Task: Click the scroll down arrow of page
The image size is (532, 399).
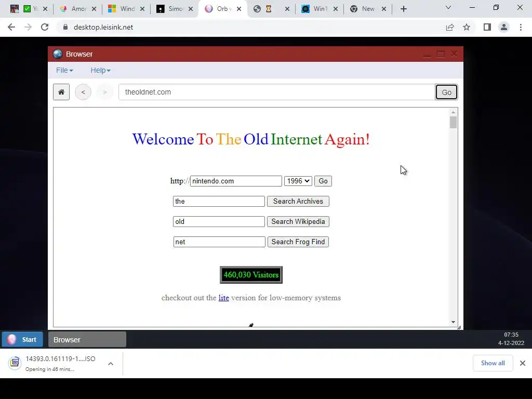Action: tap(453, 322)
